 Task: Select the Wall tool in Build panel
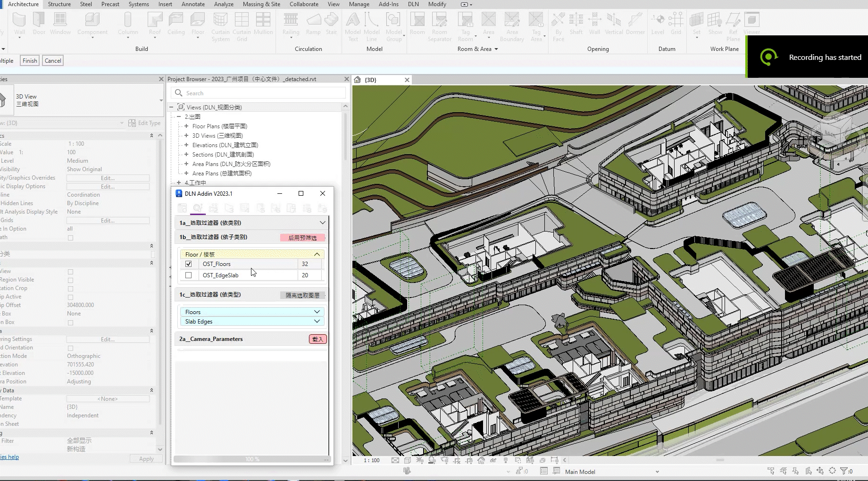(x=19, y=24)
